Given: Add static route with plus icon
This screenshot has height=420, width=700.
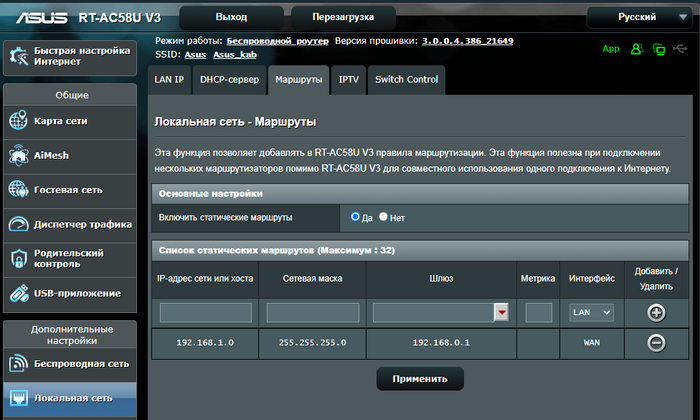Looking at the screenshot, I should (656, 312).
